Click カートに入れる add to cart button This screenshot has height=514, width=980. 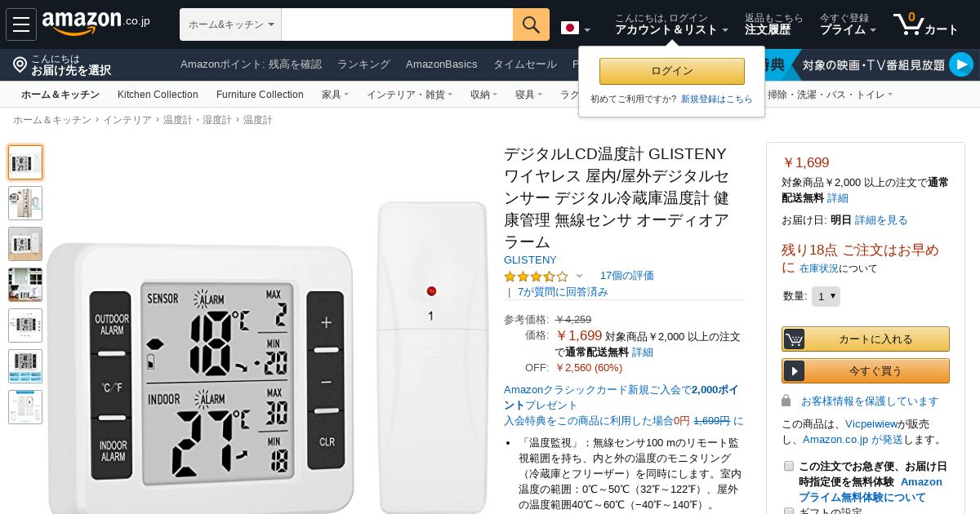866,339
